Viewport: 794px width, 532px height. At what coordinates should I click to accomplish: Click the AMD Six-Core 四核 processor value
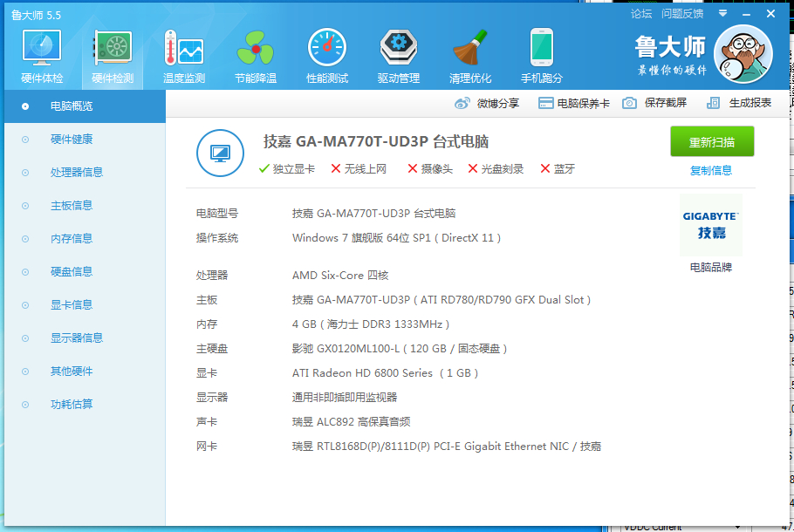(340, 276)
